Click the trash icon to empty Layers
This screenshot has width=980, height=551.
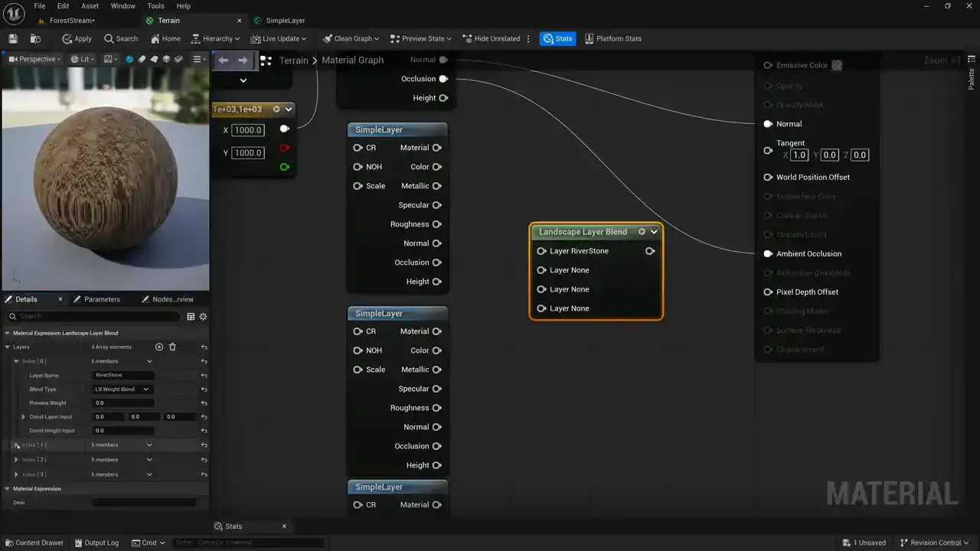172,347
